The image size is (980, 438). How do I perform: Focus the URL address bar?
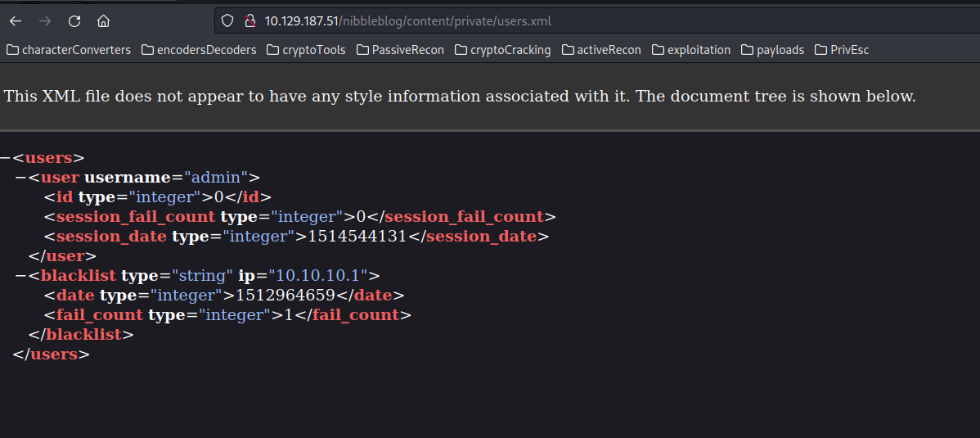coord(600,21)
